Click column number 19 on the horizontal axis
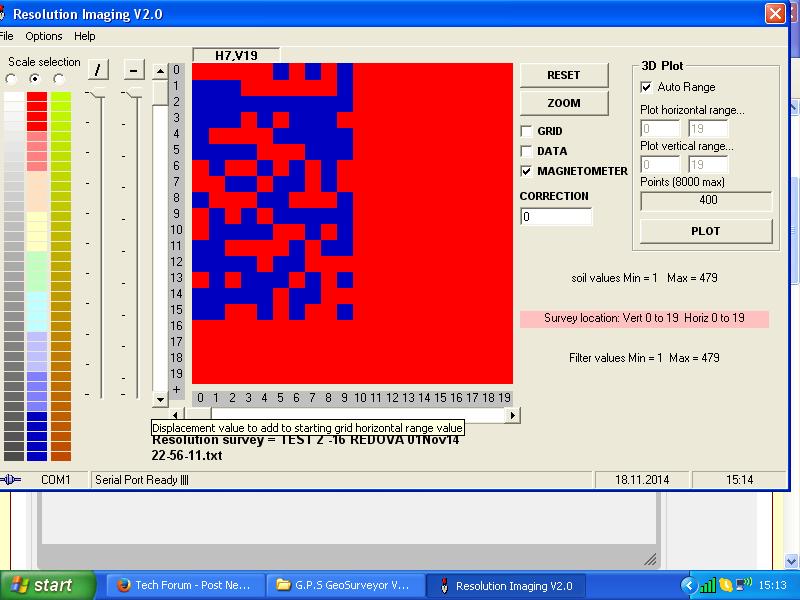The height and width of the screenshot is (600, 800). tap(504, 398)
